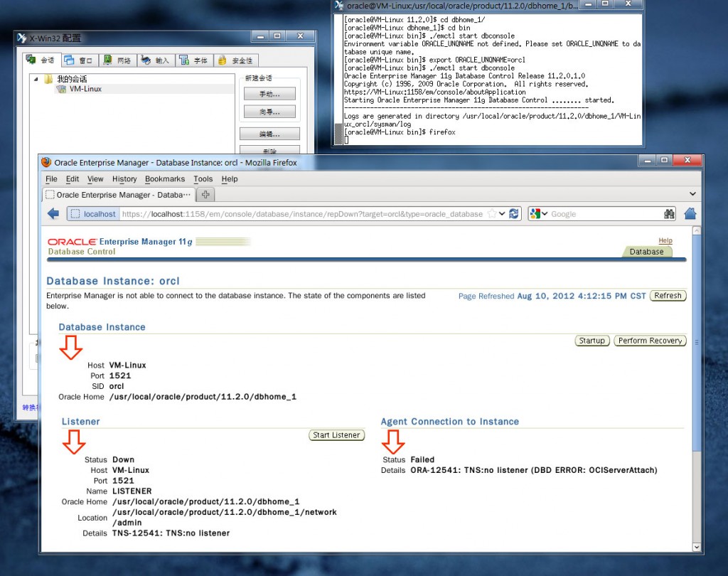Select the Database tab in Oracle header
Image resolution: width=728 pixels, height=576 pixels.
[646, 251]
